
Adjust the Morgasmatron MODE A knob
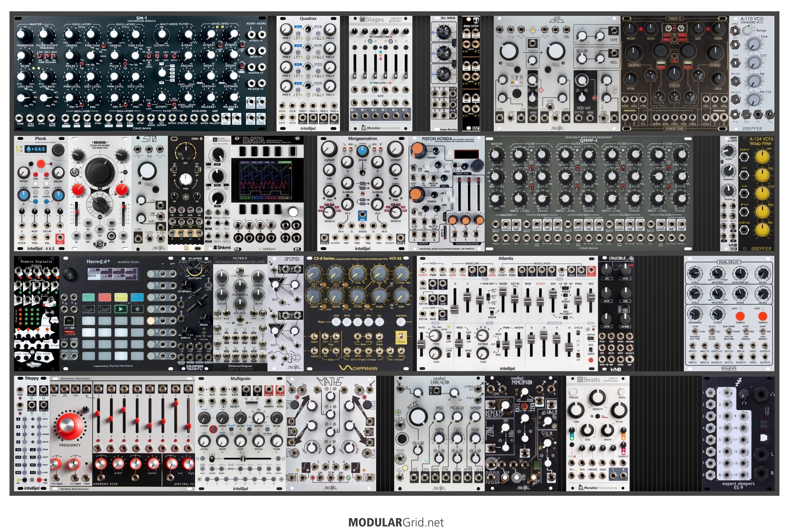329,212
